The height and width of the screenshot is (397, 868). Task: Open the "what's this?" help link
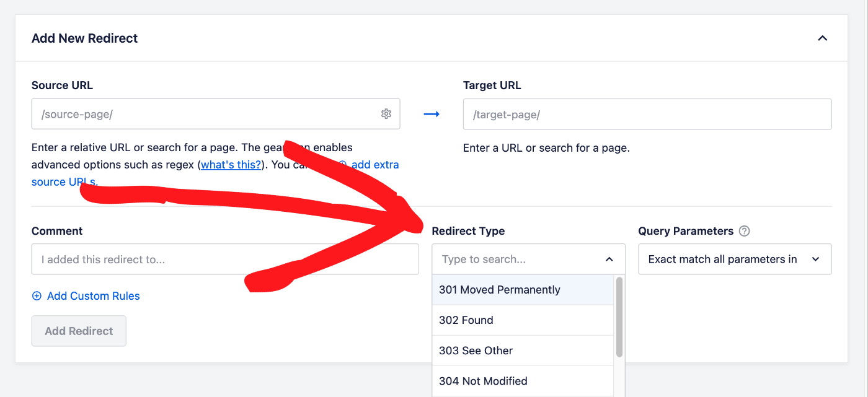point(231,165)
